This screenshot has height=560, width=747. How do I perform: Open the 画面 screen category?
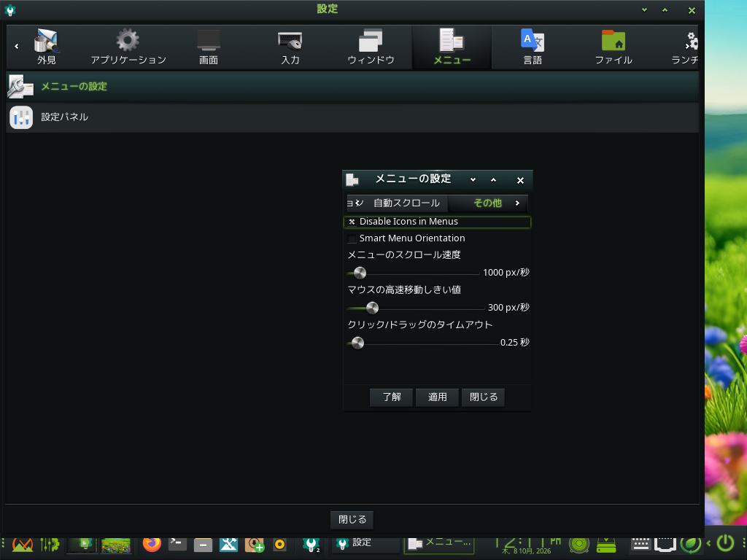[209, 47]
